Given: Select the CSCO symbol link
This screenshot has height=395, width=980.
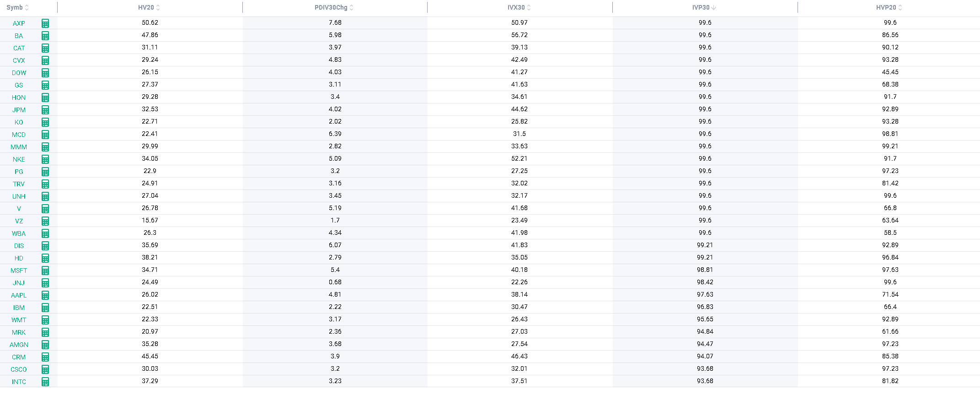Looking at the screenshot, I should [x=19, y=369].
